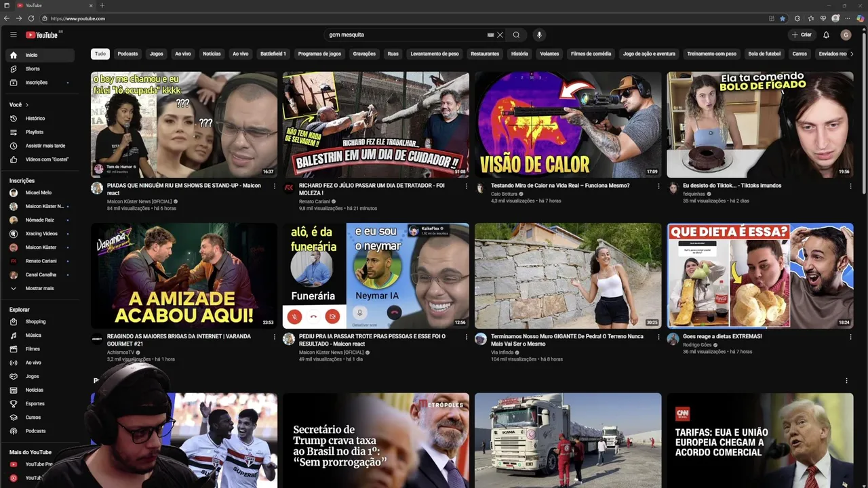Click the Criar button
Viewport: 868px width, 488px height.
click(x=801, y=35)
